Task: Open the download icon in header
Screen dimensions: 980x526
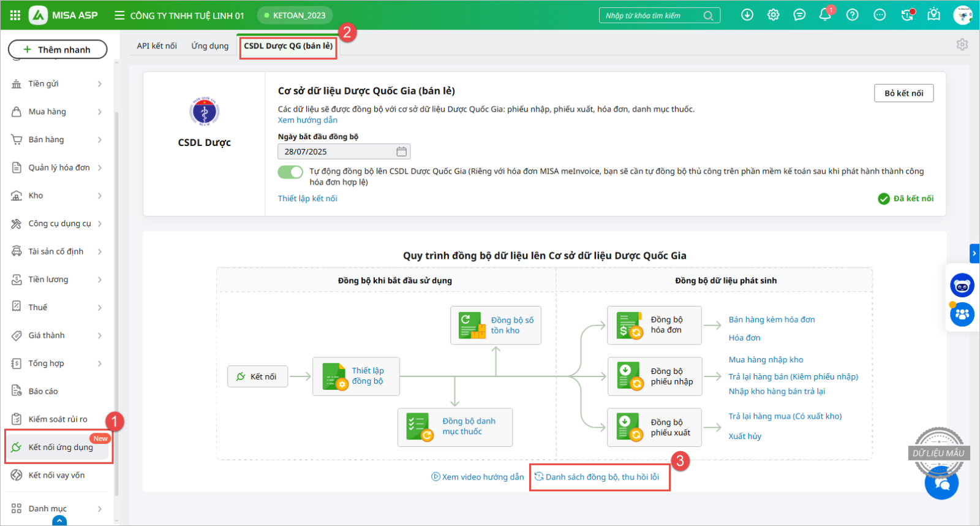Action: tap(747, 15)
